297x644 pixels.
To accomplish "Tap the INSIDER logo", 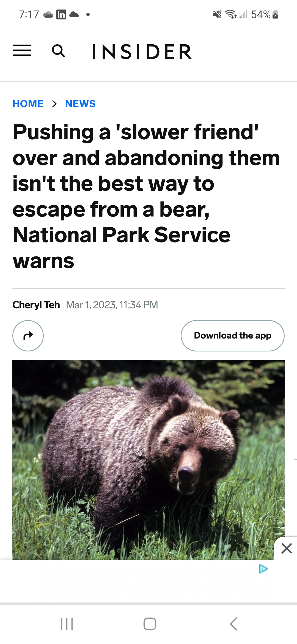I will tap(142, 51).
